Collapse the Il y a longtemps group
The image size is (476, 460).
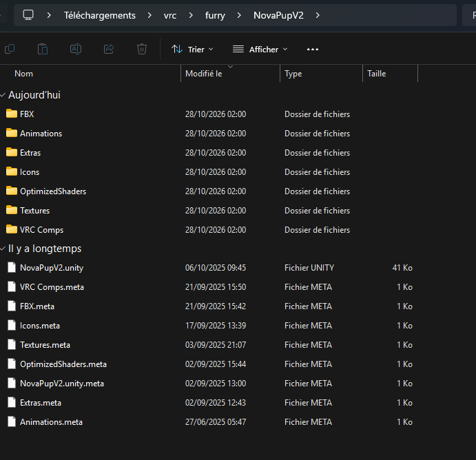click(3, 249)
